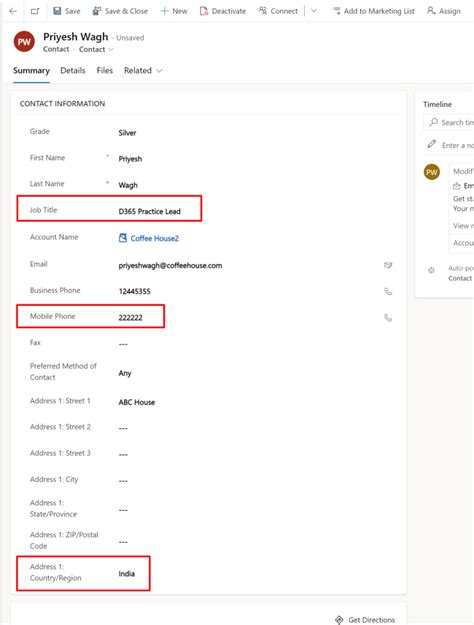Click the Auto-post icon in Timeline
Image resolution: width=474 pixels, height=625 pixels.
click(x=431, y=270)
